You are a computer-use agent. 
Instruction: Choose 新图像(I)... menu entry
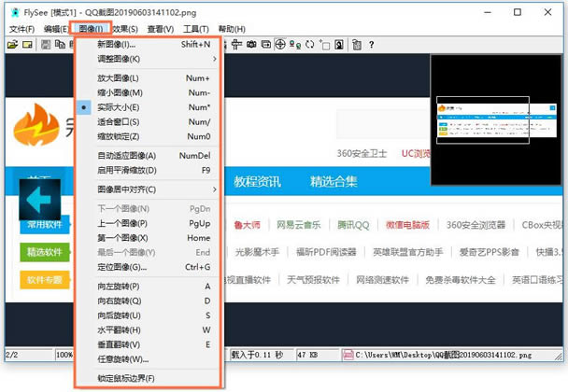[148, 44]
